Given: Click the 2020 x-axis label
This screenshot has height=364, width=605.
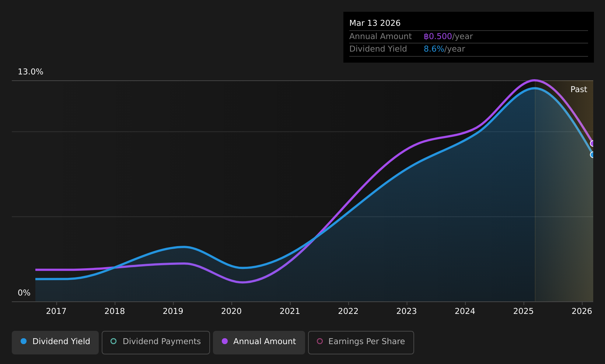Looking at the screenshot, I should coord(231,311).
